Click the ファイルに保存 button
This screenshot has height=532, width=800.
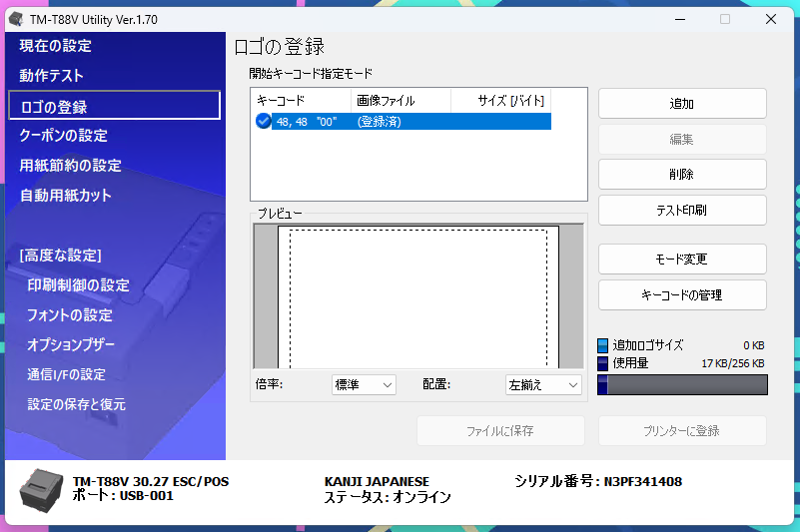tap(500, 431)
